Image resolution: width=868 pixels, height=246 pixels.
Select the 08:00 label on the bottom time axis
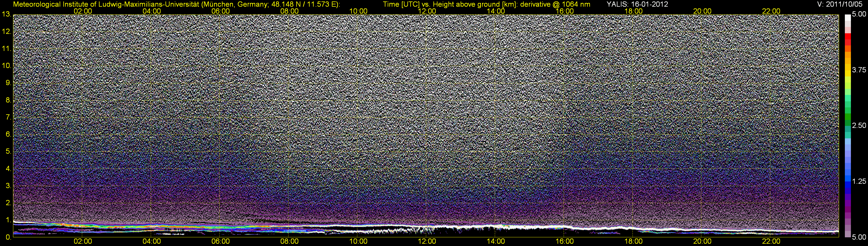(289, 242)
